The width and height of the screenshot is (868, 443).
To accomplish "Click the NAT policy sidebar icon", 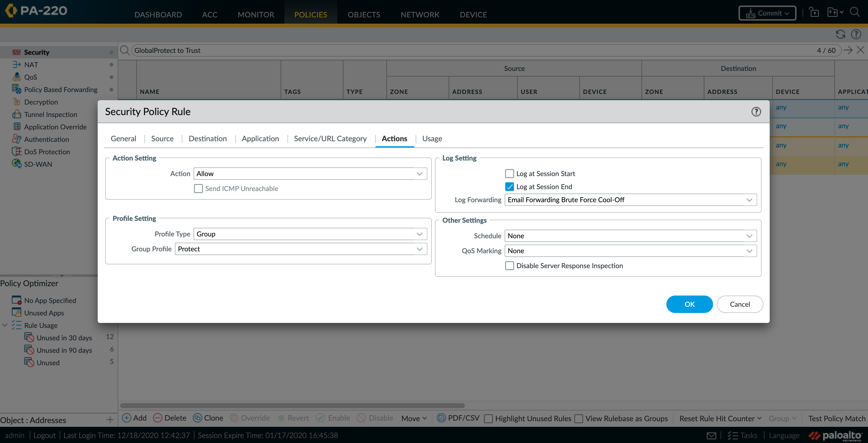I will coord(16,64).
